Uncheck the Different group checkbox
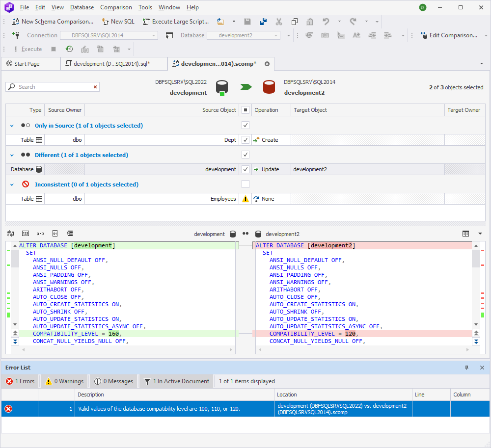491x448 pixels. click(245, 155)
